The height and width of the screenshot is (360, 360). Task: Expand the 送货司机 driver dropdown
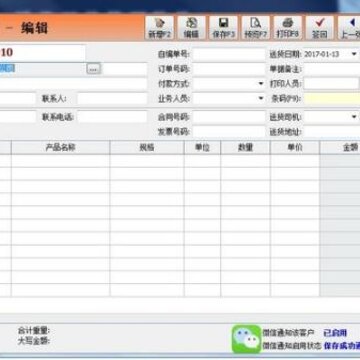pyautogui.click(x=354, y=117)
